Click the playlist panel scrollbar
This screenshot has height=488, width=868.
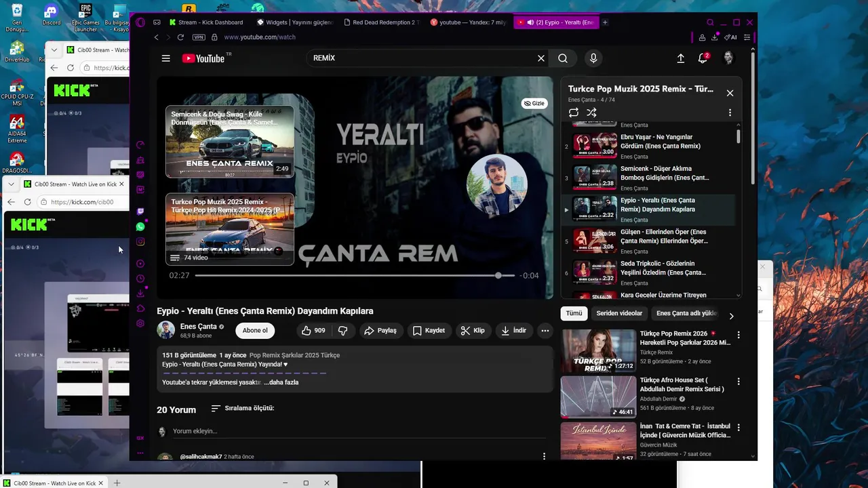(x=738, y=136)
